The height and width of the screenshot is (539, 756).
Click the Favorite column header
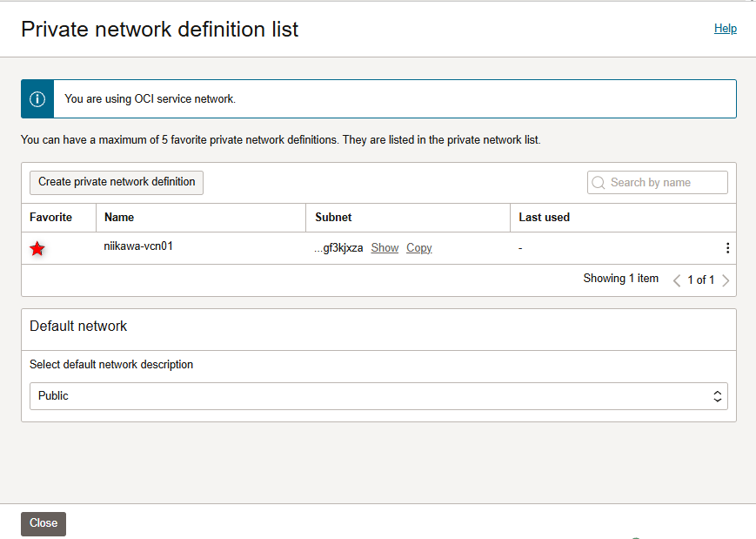(x=50, y=218)
